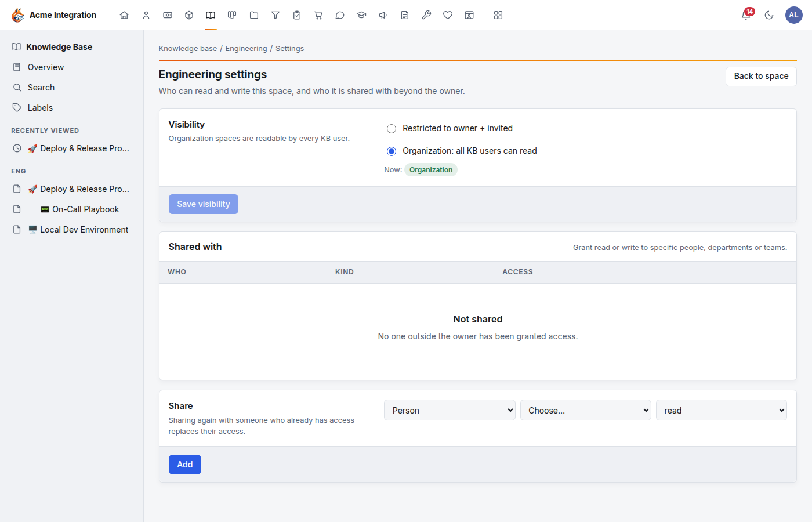Click the megaphone icon in top navigation
812x522 pixels.
point(383,15)
